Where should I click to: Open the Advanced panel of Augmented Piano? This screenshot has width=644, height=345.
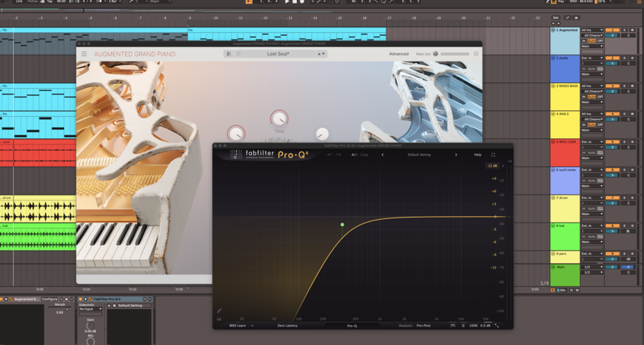pyautogui.click(x=399, y=54)
